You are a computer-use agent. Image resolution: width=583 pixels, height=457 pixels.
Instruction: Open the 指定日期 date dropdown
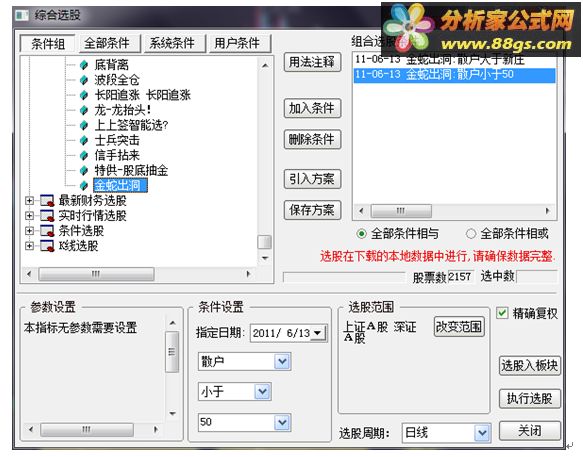pos(318,333)
